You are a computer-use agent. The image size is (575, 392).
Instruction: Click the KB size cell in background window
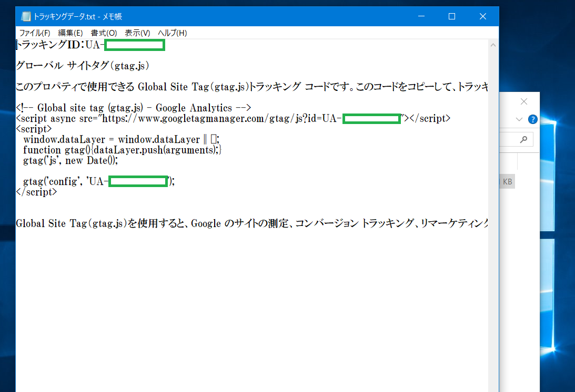[x=507, y=182]
